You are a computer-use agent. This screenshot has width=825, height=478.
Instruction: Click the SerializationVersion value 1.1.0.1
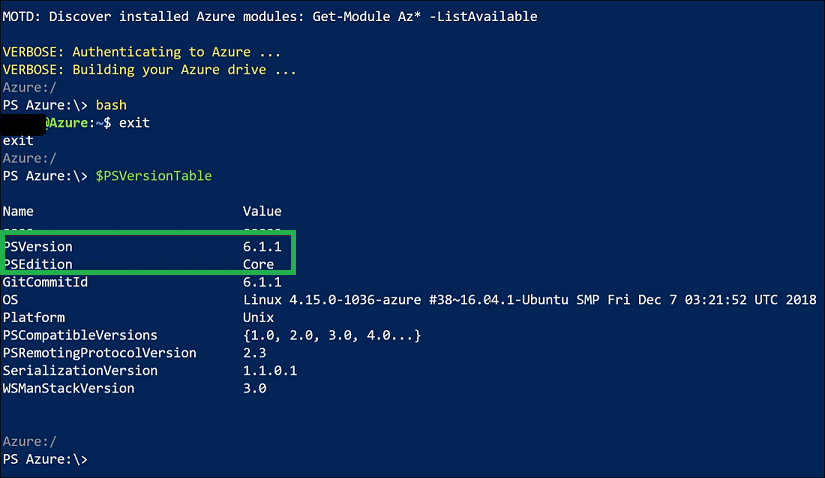(x=270, y=371)
